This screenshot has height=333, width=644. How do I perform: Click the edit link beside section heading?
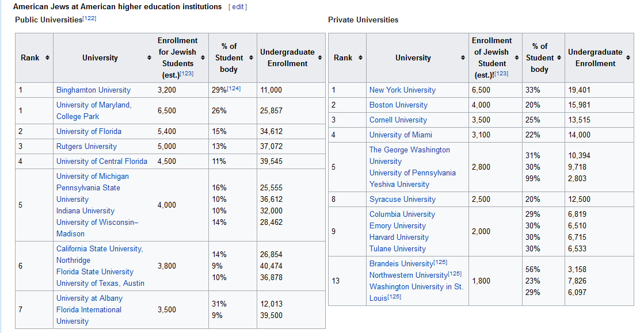click(237, 7)
